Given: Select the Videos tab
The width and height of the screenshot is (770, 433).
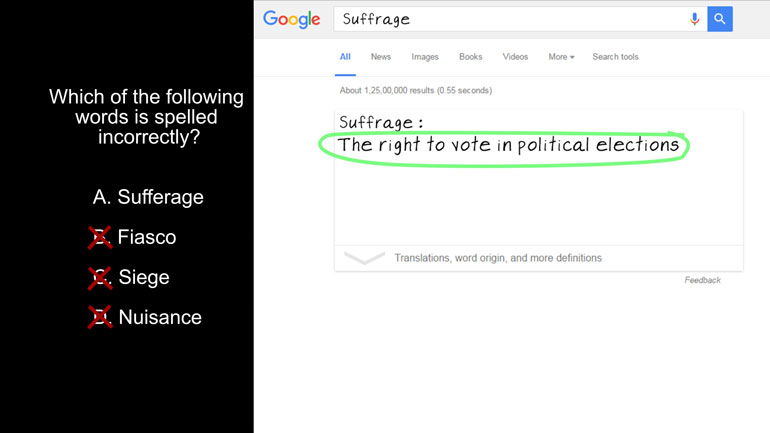Looking at the screenshot, I should (515, 57).
